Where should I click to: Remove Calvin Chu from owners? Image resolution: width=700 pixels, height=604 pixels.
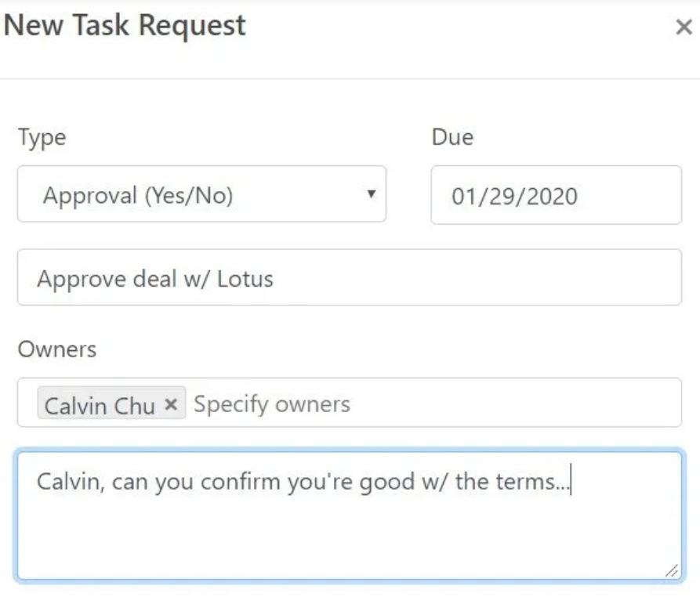tap(172, 404)
